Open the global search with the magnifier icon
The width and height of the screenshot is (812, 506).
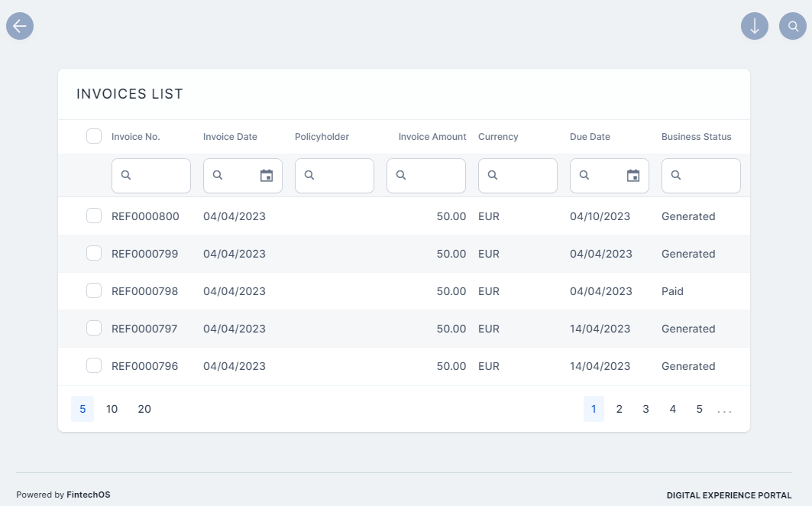coord(792,26)
